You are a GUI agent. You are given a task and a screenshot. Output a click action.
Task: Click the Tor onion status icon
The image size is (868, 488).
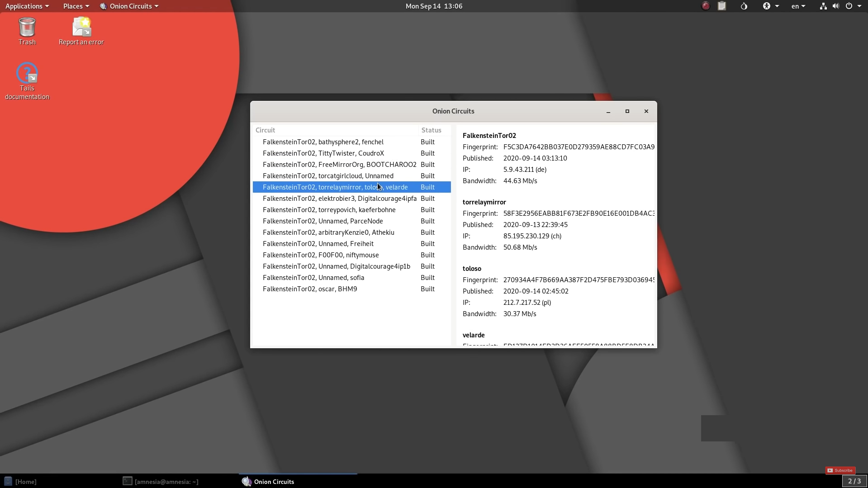click(744, 6)
